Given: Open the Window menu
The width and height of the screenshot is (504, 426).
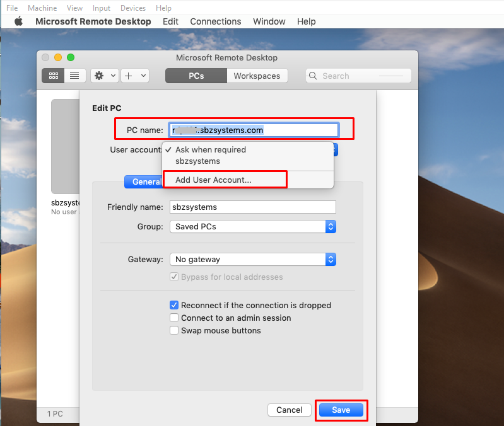Looking at the screenshot, I should tap(269, 21).
